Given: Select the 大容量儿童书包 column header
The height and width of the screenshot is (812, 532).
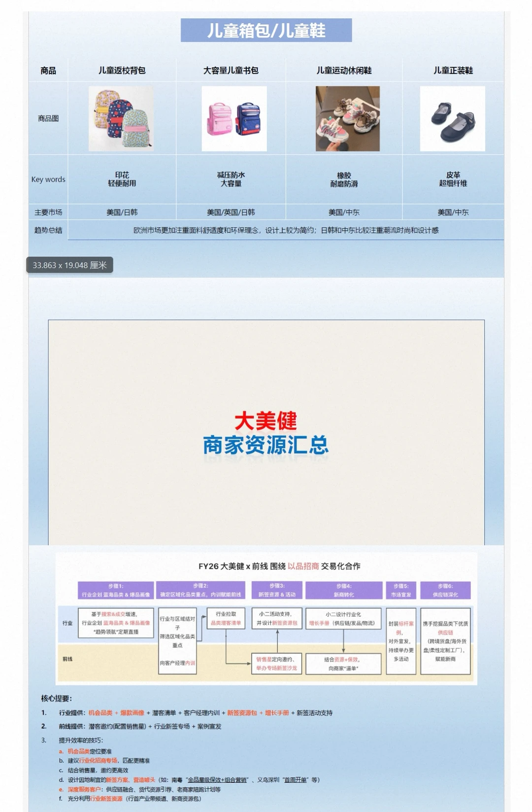Looking at the screenshot, I should 231,71.
